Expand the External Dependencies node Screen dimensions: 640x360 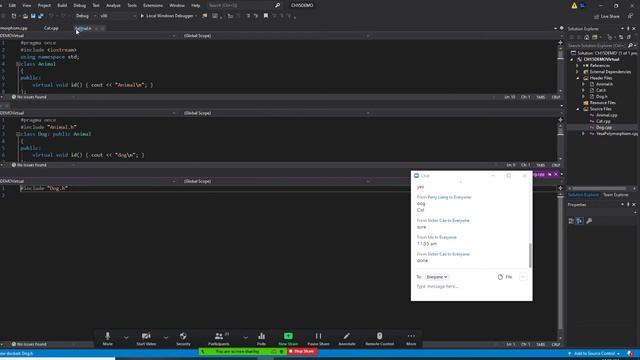(577, 71)
